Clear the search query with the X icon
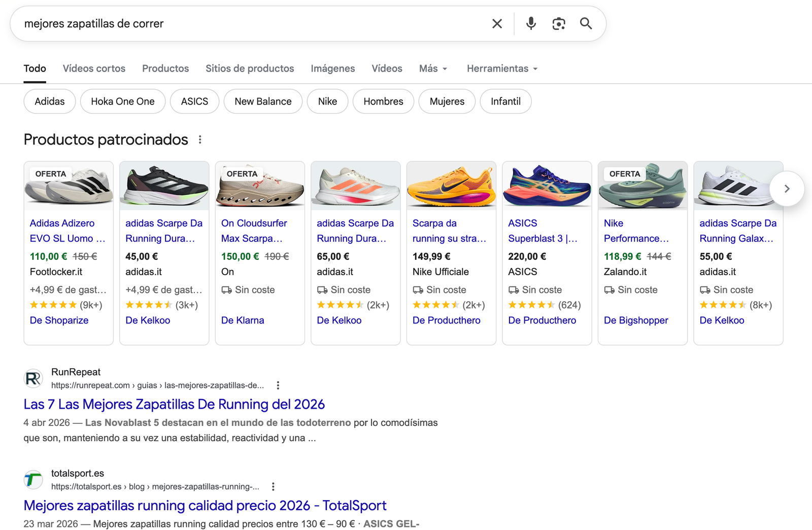812x530 pixels. 497,24
